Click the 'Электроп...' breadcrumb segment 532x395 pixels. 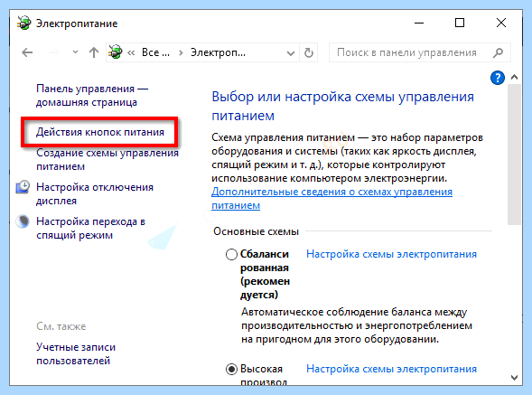(218, 52)
